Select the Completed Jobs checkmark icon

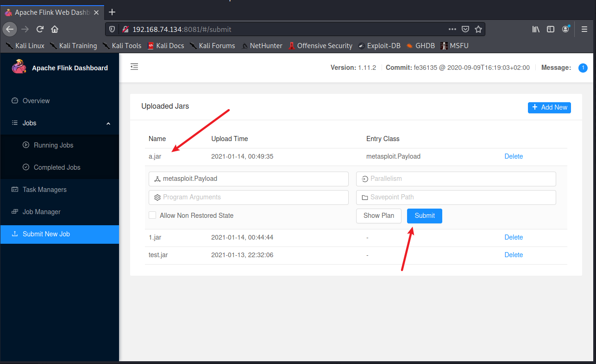point(25,167)
